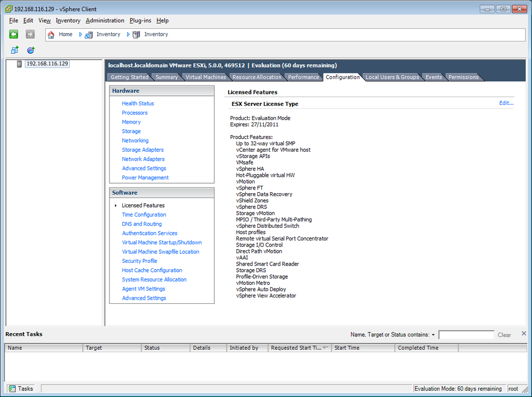532x397 pixels.
Task: Expand breadcrumb arrow after Home
Action: coord(80,34)
